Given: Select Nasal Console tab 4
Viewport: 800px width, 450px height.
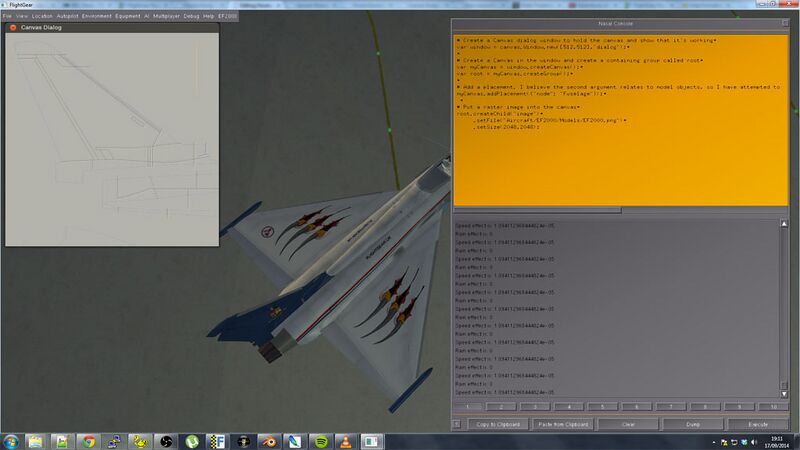Looking at the screenshot, I should (569, 407).
